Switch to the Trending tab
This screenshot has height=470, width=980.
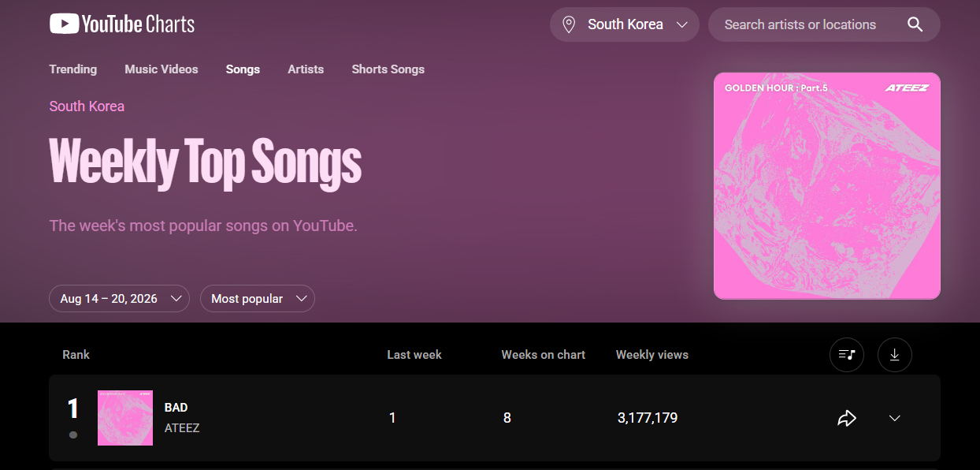(x=73, y=69)
